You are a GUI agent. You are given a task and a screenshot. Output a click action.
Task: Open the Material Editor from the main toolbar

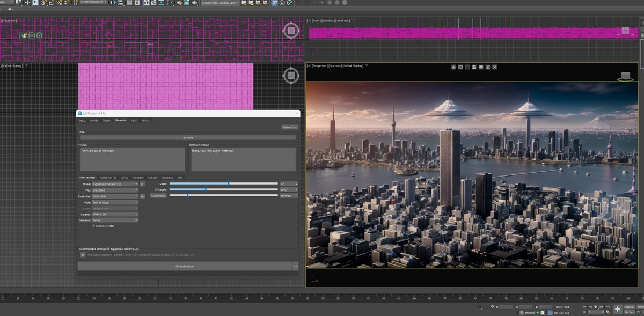coord(179,4)
